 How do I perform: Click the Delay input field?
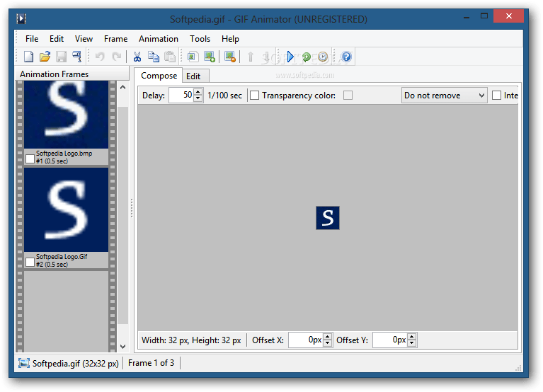pos(181,95)
